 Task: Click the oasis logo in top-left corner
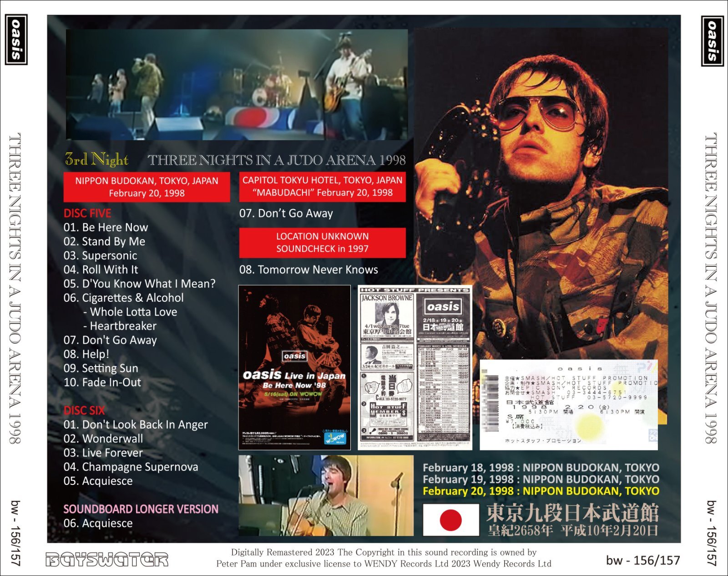[x=16, y=40]
